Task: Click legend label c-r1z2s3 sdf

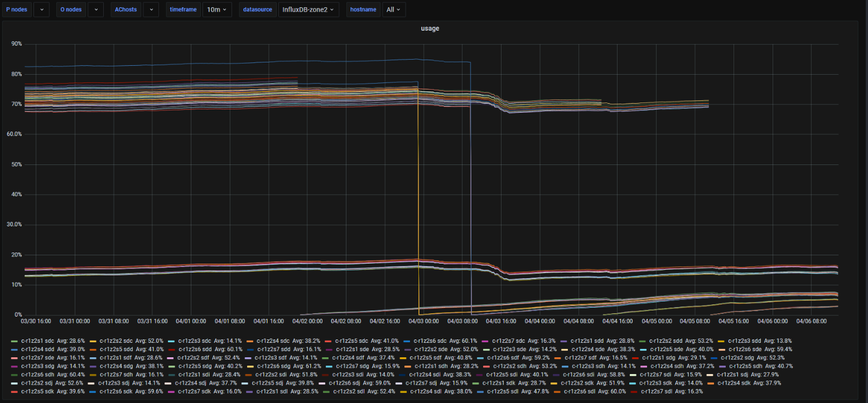Action: pos(272,357)
